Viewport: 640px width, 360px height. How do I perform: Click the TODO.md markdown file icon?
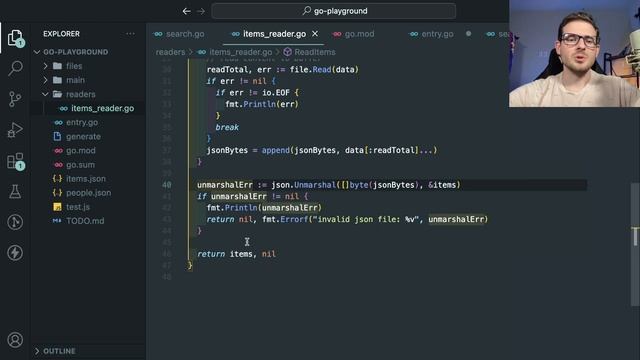tap(57, 221)
